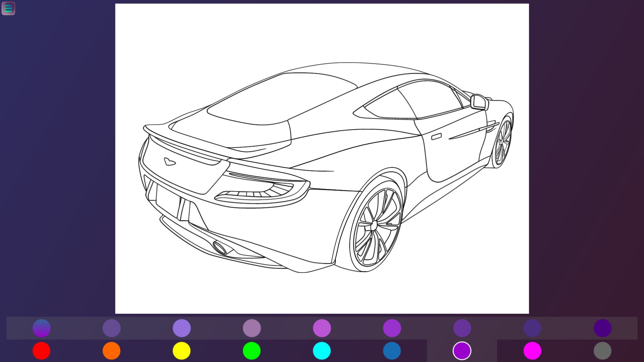The width and height of the screenshot is (644, 362).
Task: Pick the orange color swatch
Action: pos(111,351)
